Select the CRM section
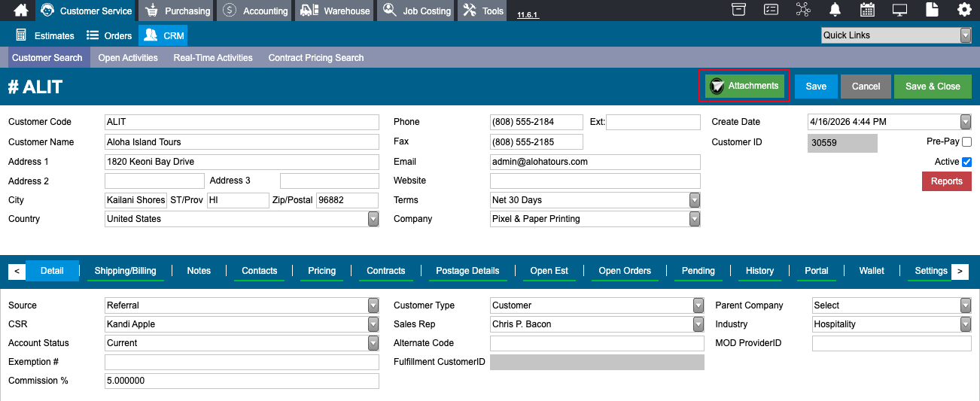The image size is (980, 401). pos(163,35)
